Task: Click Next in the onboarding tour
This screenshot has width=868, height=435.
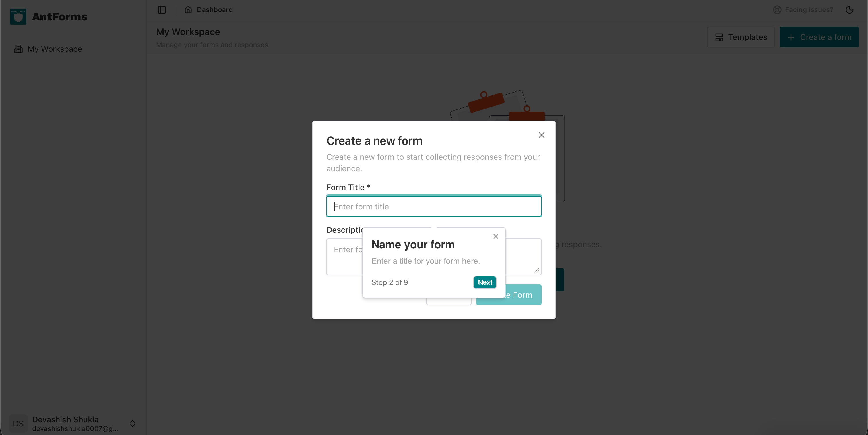Action: click(x=485, y=282)
